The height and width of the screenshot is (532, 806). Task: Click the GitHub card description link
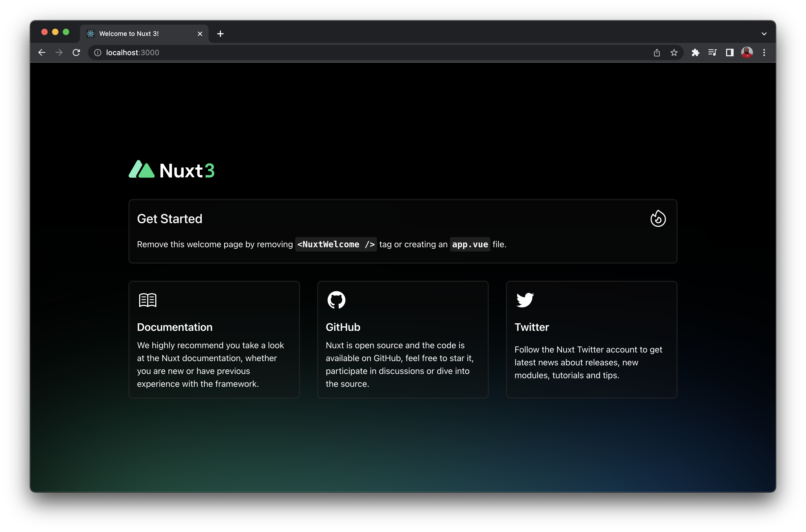point(399,364)
